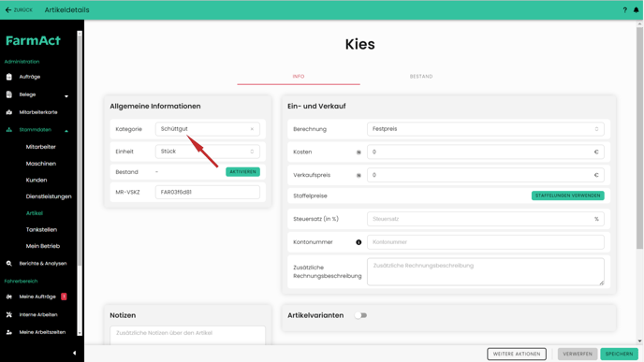Image resolution: width=644 pixels, height=362 pixels.
Task: Click the Speichern button
Action: click(x=619, y=354)
